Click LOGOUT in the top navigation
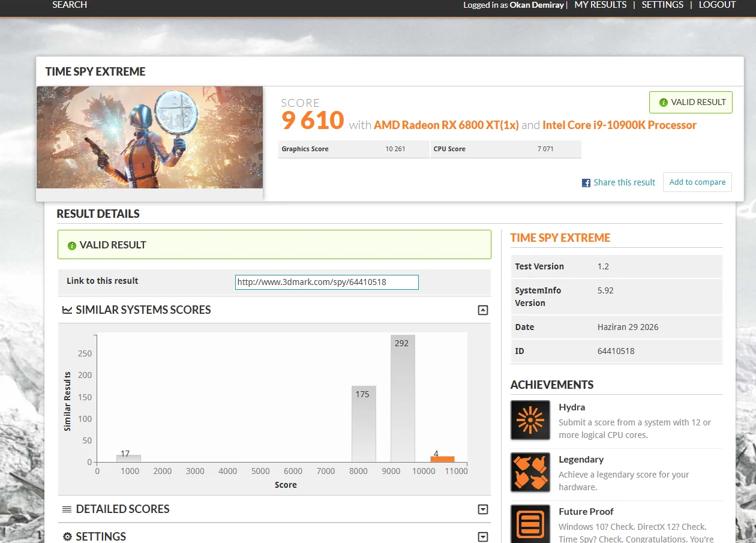The width and height of the screenshot is (756, 543). (x=717, y=5)
